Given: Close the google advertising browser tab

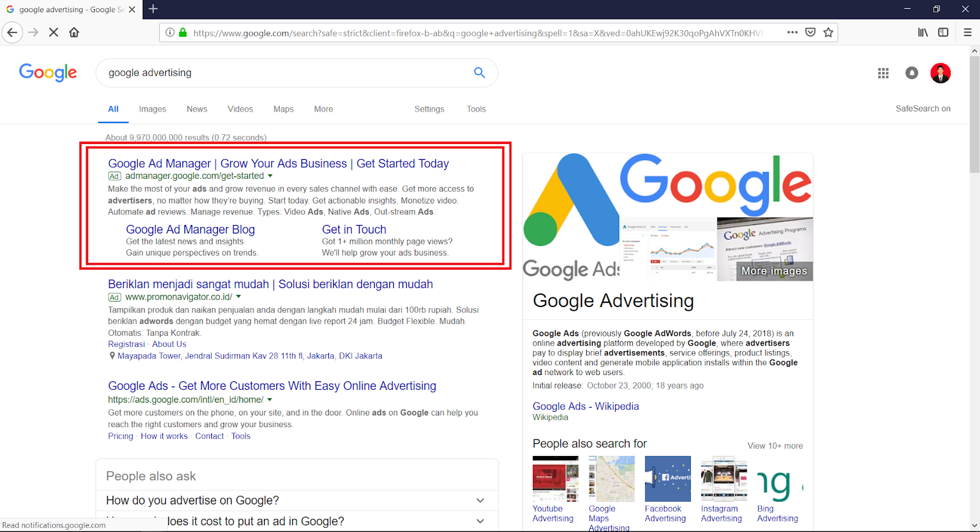Looking at the screenshot, I should [132, 9].
